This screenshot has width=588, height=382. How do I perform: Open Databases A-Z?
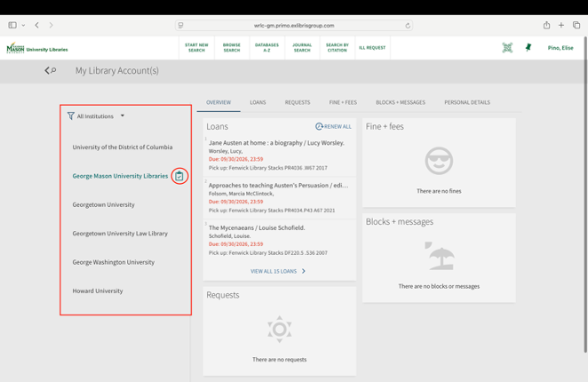pos(266,48)
